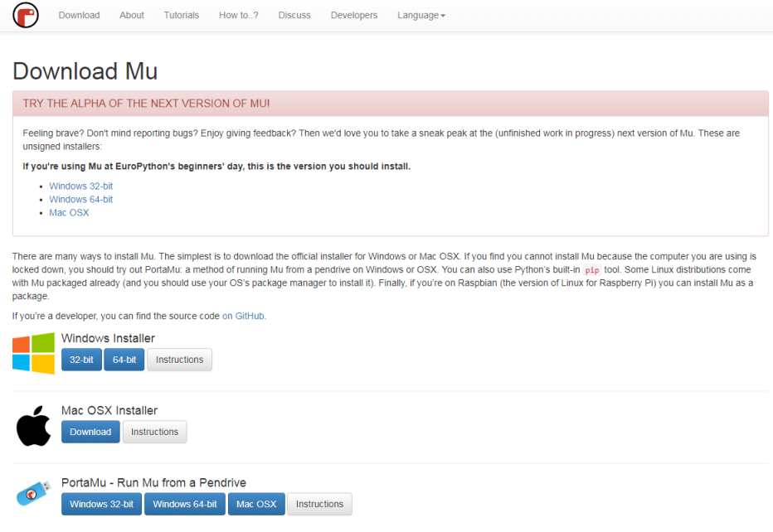Open PortaMu Instructions
The width and height of the screenshot is (773, 532).
point(319,504)
